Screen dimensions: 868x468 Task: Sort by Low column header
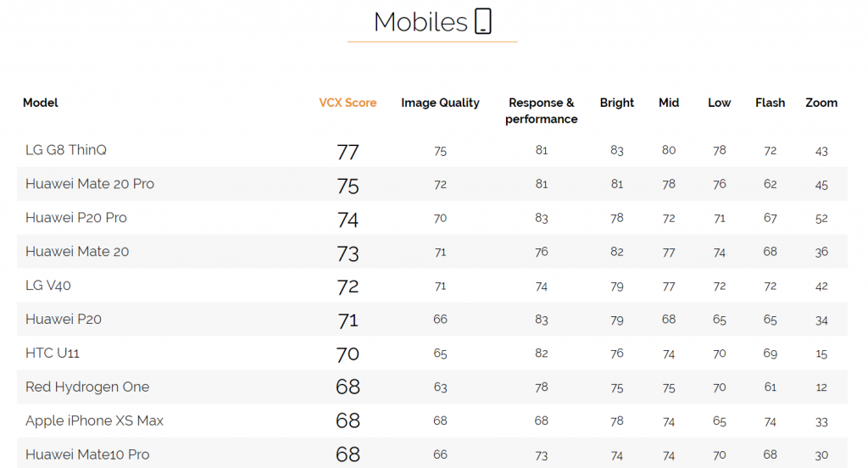coord(719,103)
